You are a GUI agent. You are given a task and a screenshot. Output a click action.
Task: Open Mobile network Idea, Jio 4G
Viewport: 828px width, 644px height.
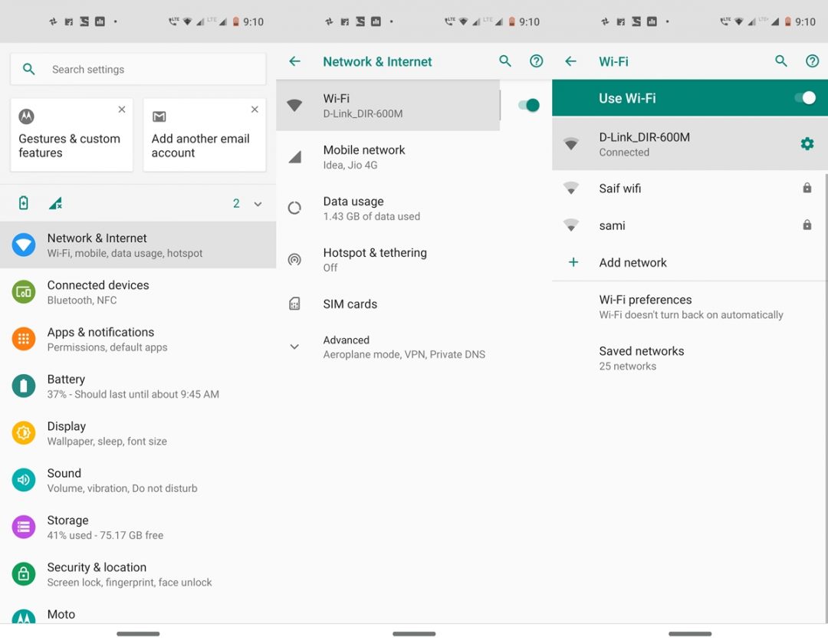[x=414, y=156]
